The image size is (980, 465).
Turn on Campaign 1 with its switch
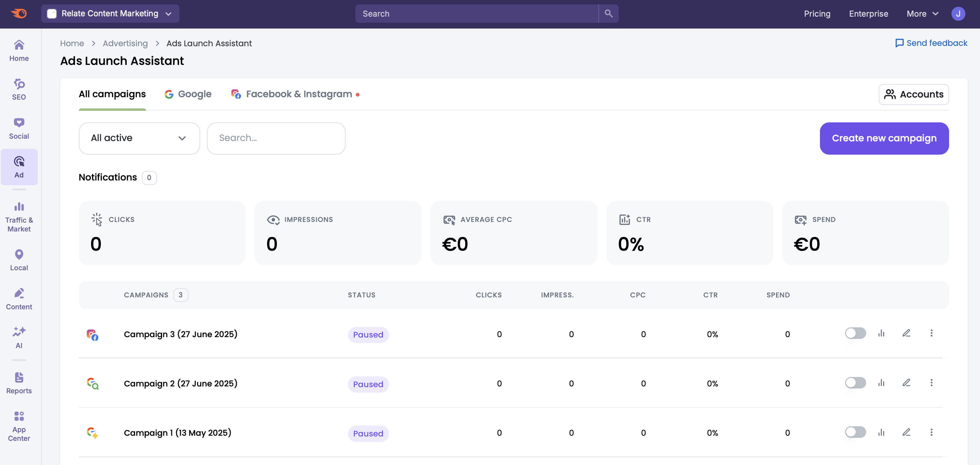pos(856,432)
